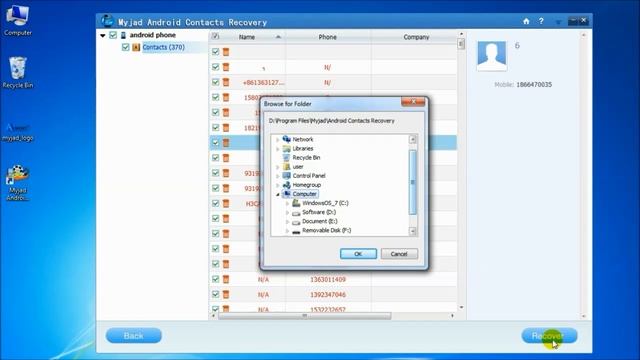Viewport: 640px width, 360px height.
Task: Select Document (E:) in folder tree
Action: click(320, 221)
